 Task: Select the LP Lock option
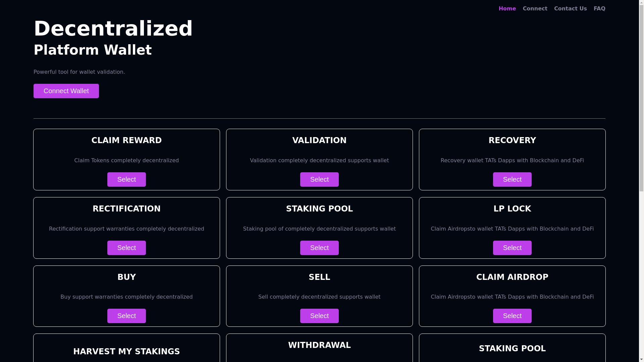click(x=512, y=248)
